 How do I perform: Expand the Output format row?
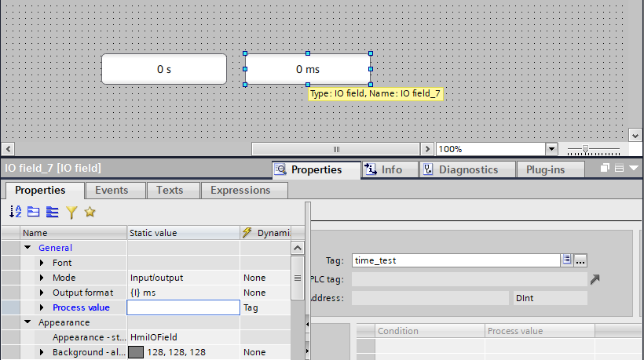[42, 293]
